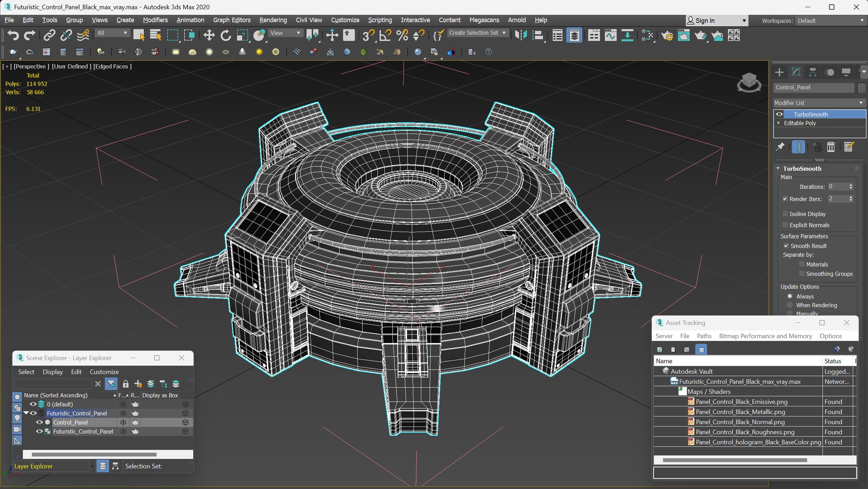Open the Schematic View icon
The width and height of the screenshot is (868, 489).
[627, 35]
